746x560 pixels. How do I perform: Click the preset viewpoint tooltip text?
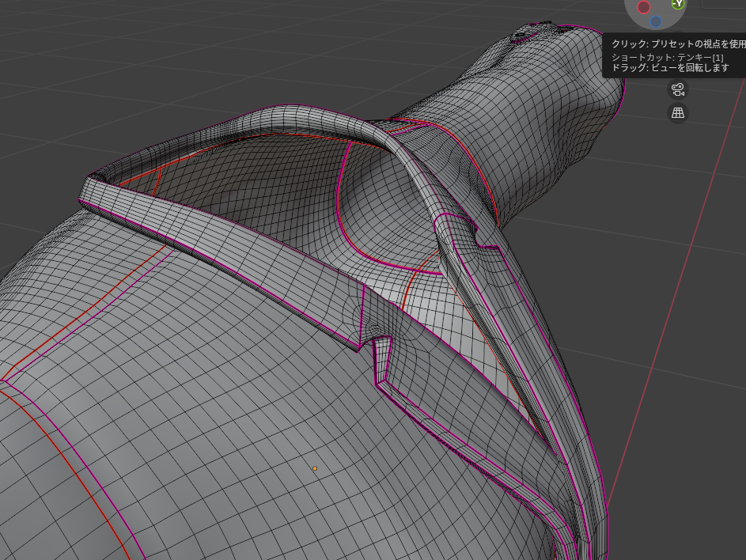676,44
